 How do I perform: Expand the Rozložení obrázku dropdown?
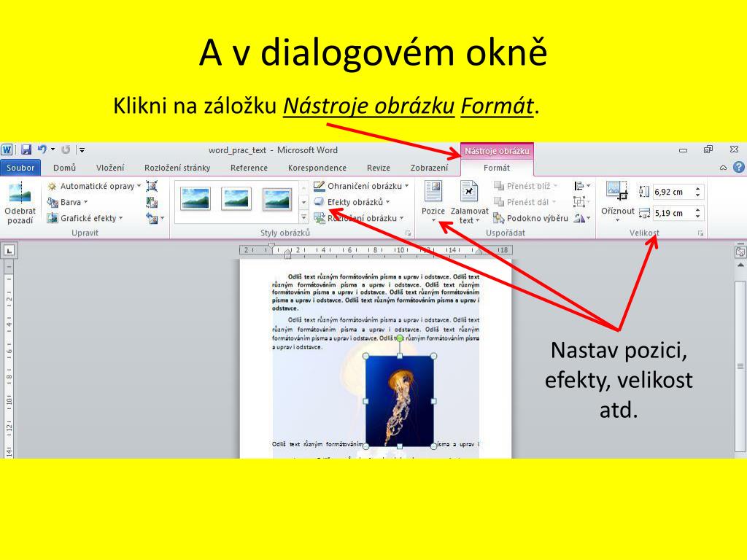(402, 218)
